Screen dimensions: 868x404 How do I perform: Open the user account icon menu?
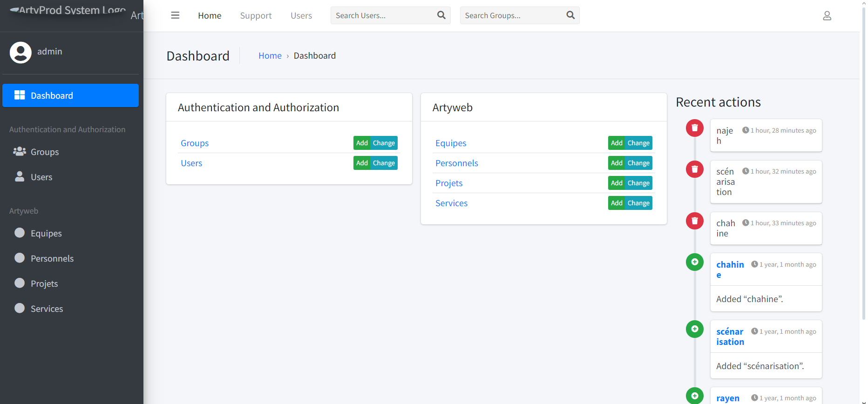[827, 16]
